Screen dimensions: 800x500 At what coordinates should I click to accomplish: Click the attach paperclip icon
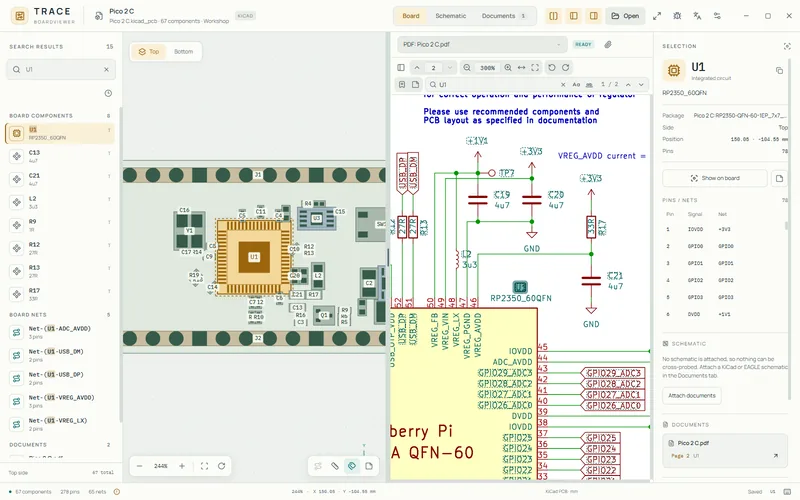pyautogui.click(x=608, y=44)
